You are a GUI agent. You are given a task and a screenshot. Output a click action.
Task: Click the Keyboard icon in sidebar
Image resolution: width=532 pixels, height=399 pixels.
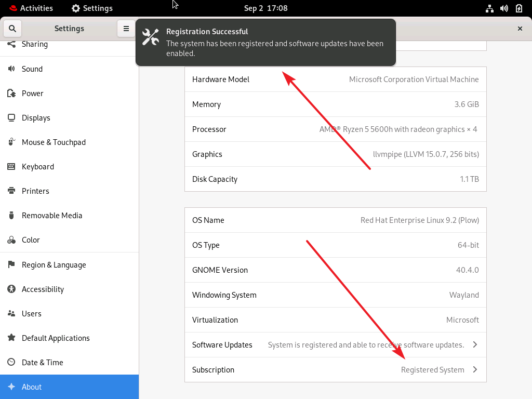point(11,167)
